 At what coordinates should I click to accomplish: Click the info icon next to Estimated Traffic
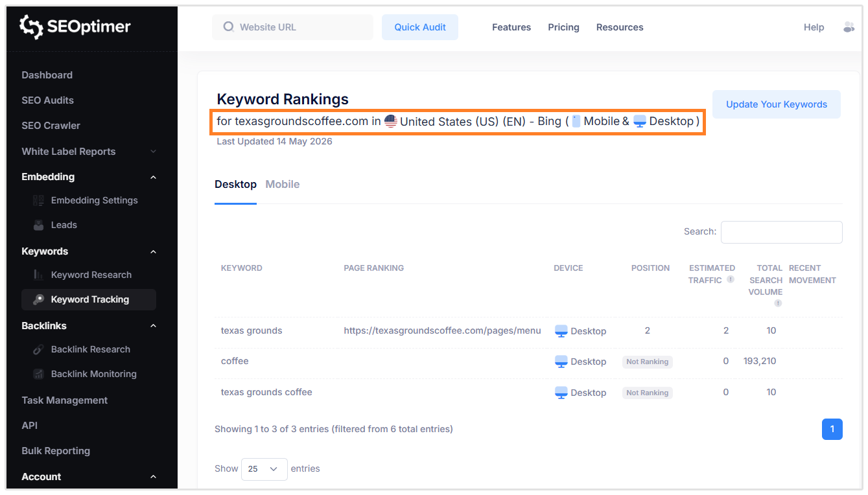pos(731,280)
